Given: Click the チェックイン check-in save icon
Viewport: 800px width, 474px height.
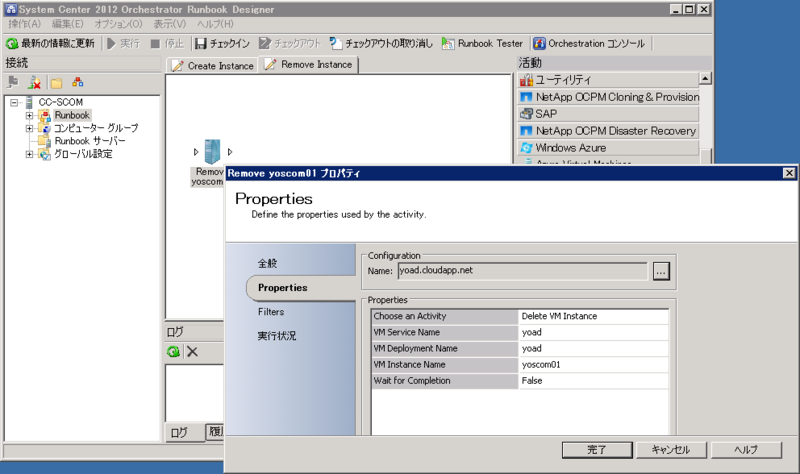Looking at the screenshot, I should [201, 44].
